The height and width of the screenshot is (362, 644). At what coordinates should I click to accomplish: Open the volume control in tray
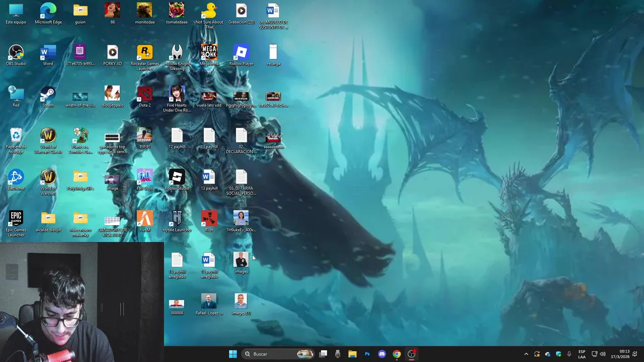(603, 354)
